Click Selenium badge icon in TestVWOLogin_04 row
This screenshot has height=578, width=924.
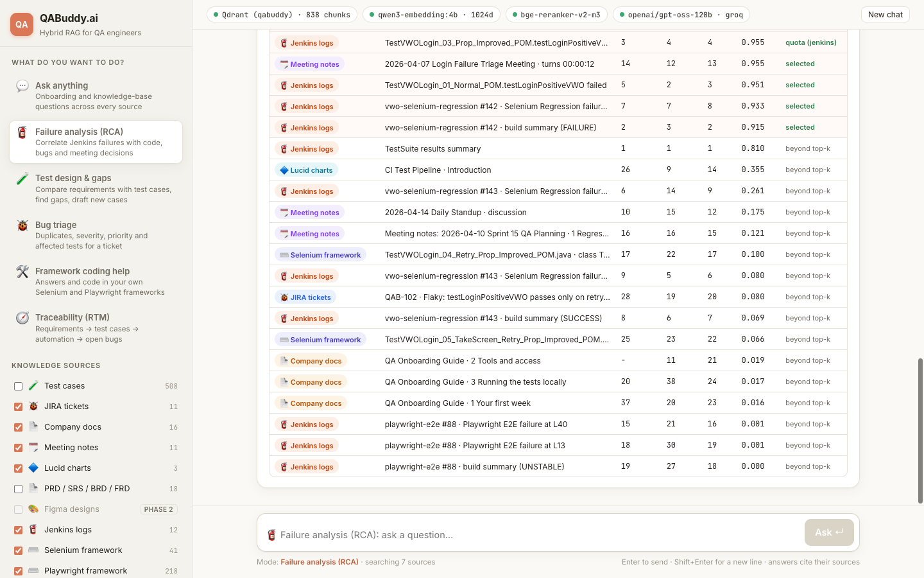pyautogui.click(x=284, y=255)
